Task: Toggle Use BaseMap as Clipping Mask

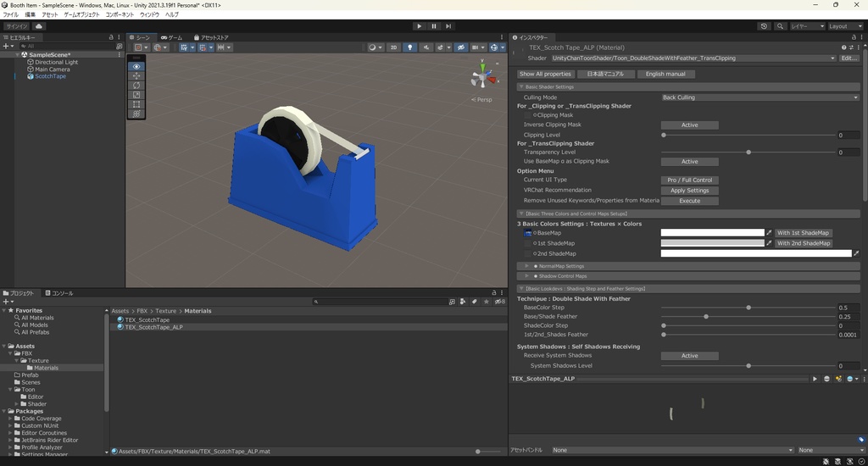Action: (x=690, y=162)
